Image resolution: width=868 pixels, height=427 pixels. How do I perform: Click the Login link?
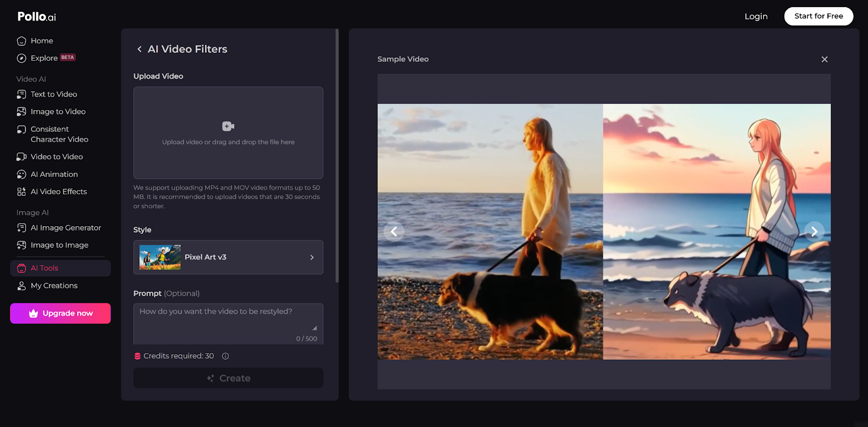click(756, 16)
